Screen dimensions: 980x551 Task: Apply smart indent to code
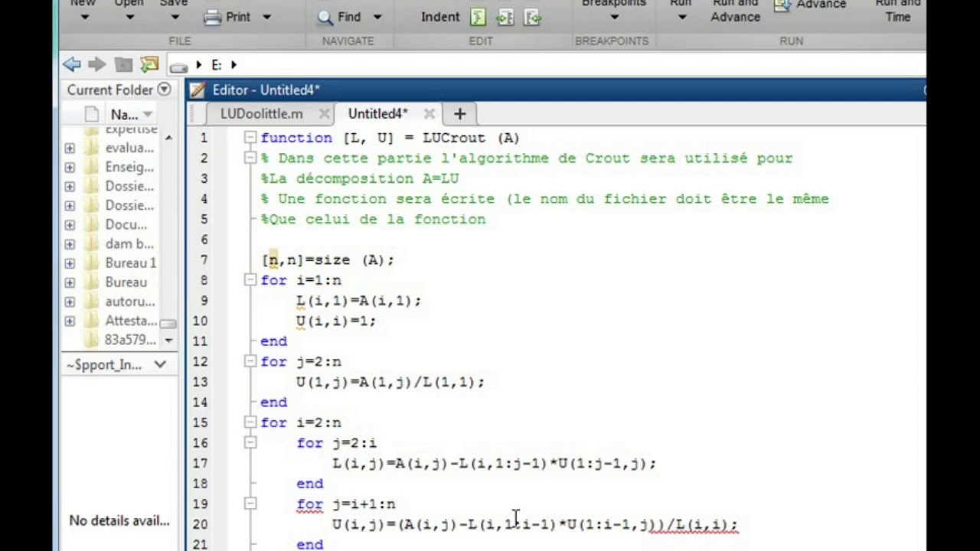[x=478, y=17]
